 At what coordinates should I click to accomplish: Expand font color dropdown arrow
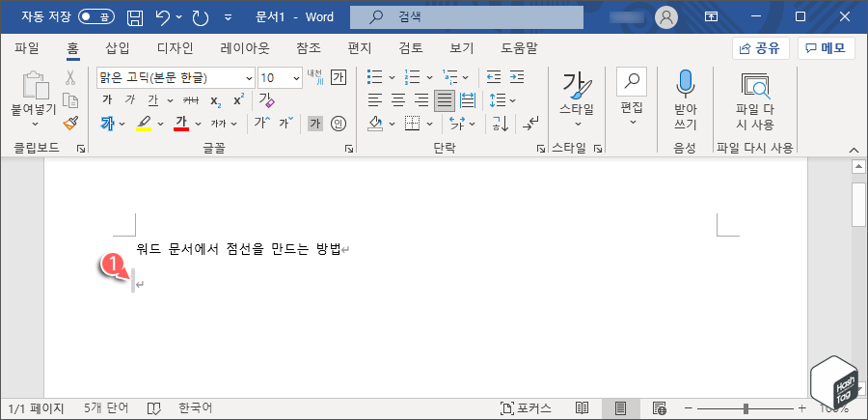coord(198,125)
